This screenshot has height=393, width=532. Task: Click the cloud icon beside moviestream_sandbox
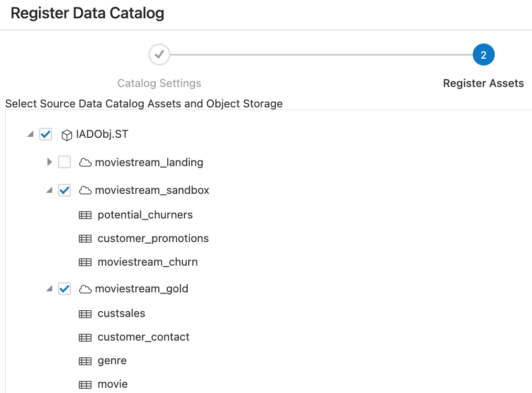85,191
